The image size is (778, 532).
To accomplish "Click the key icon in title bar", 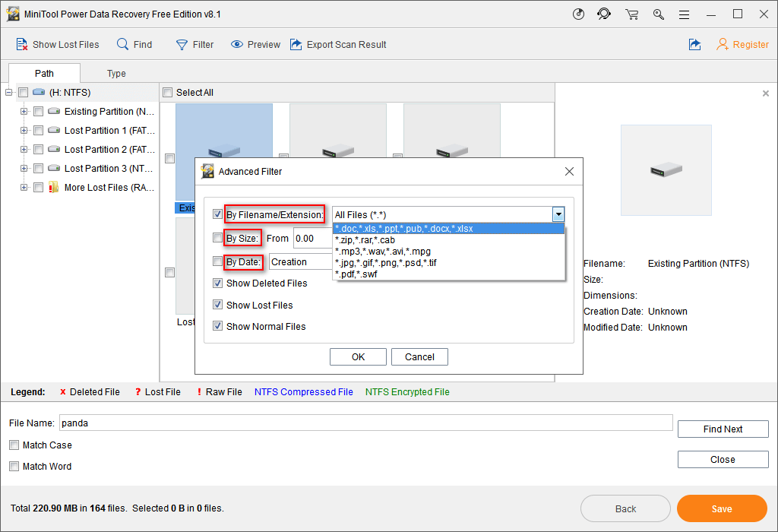I will click(659, 14).
